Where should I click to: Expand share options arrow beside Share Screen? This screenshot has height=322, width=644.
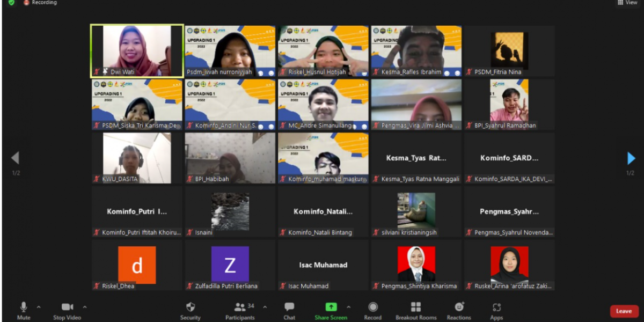coord(348,307)
